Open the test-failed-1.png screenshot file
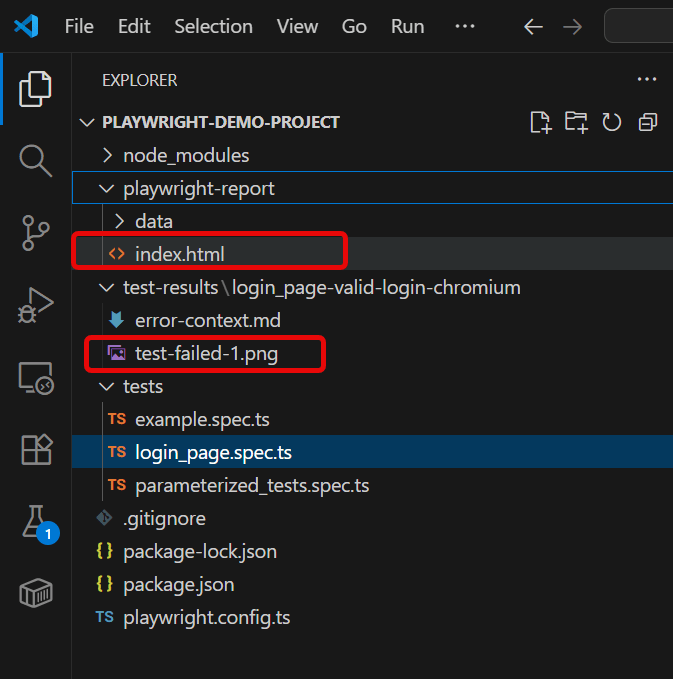 pos(206,353)
